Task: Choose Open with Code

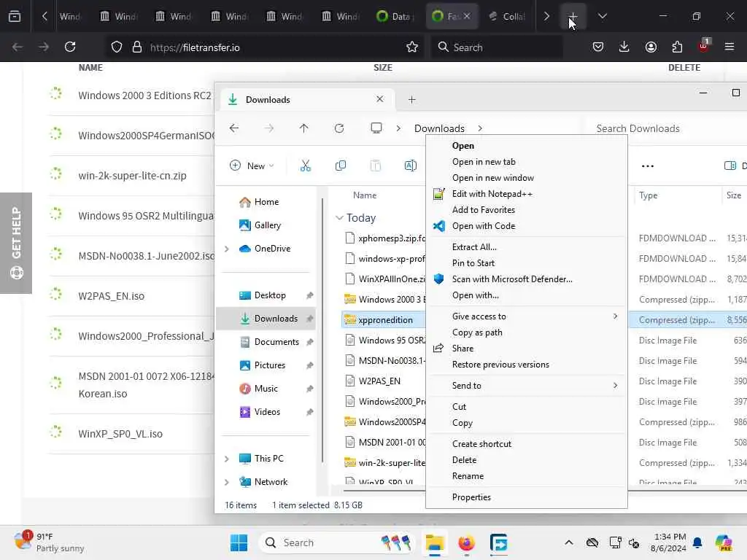Action: [x=526, y=226]
